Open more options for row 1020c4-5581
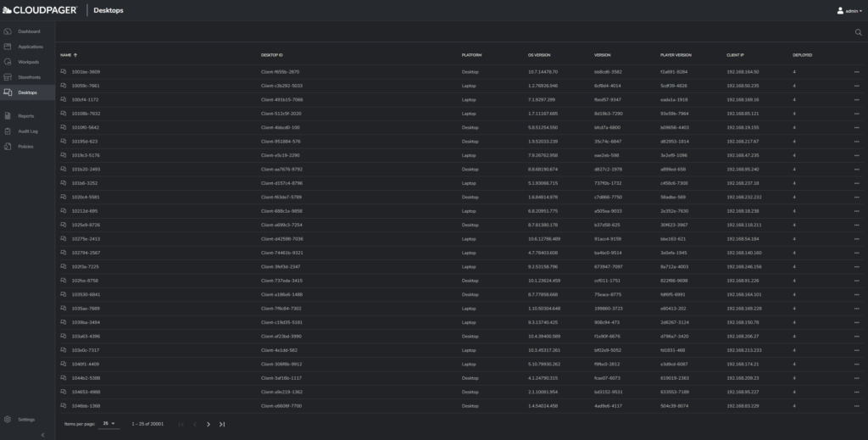The image size is (868, 440). 856,197
